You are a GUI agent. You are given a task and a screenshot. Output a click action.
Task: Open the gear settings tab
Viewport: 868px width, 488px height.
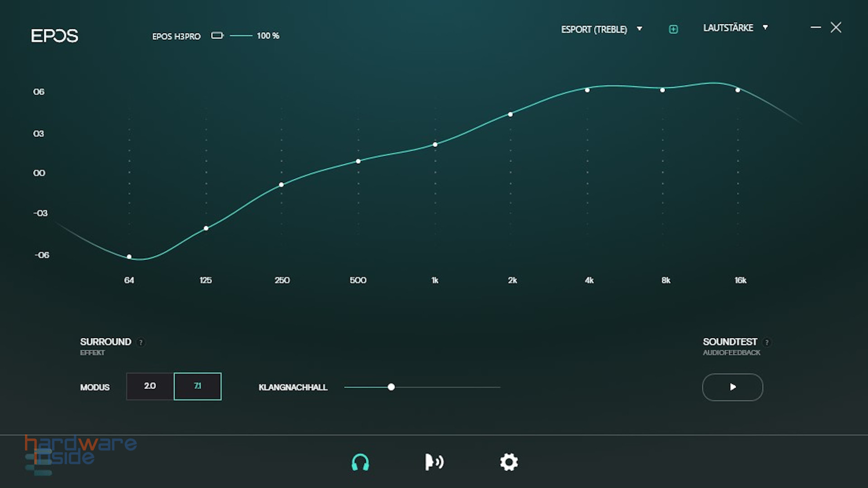[x=509, y=462]
